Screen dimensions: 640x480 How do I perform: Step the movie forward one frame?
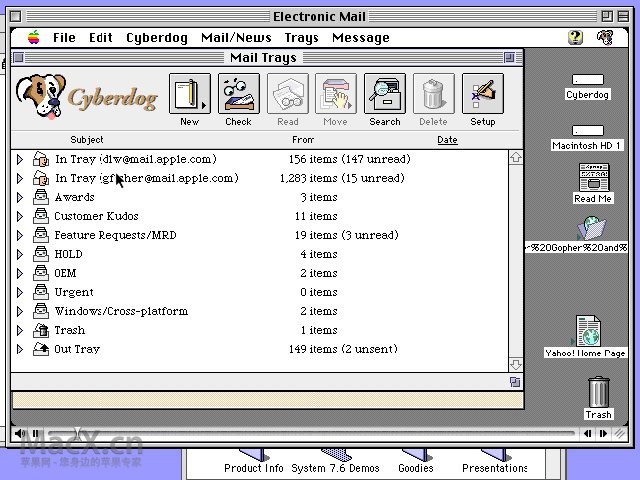point(603,433)
